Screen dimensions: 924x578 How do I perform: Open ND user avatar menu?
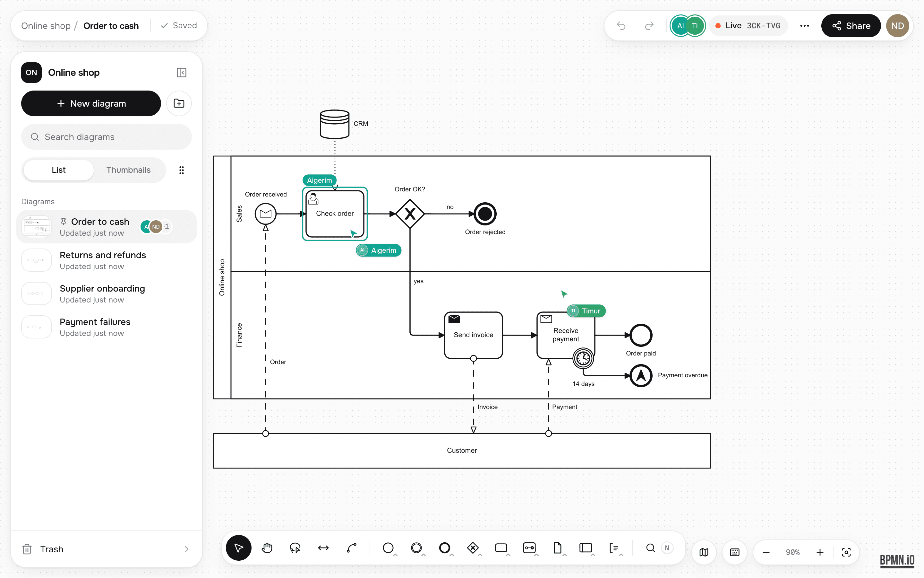(897, 26)
